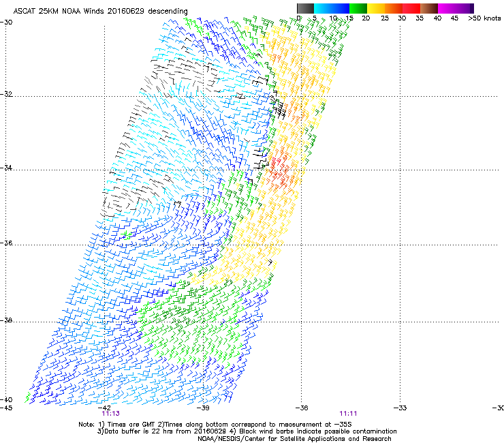The image size is (504, 443).
Task: Click the -38 latitude axis label
Action: click(6, 320)
